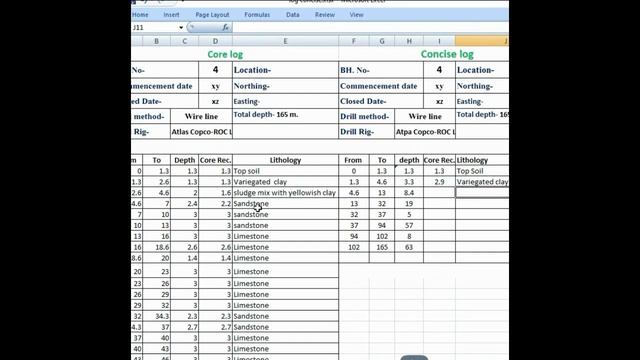The height and width of the screenshot is (360, 640).
Task: Open the Home ribbon tab
Action: tap(140, 15)
